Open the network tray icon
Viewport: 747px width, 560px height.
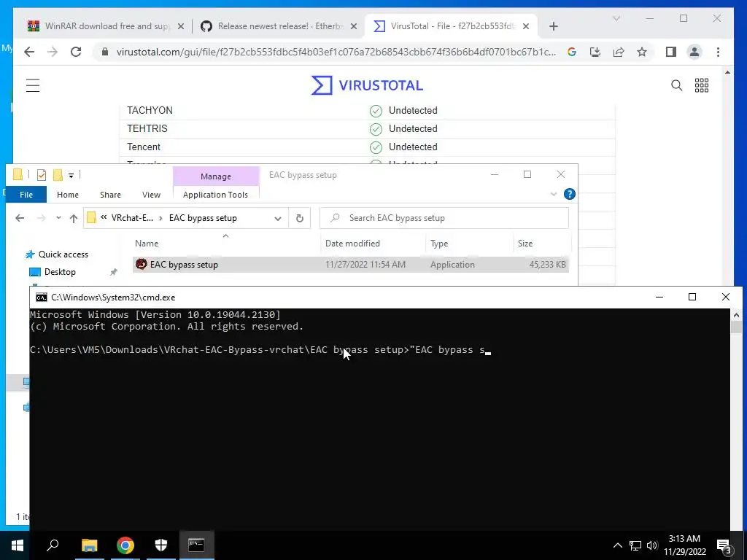pyautogui.click(x=635, y=545)
